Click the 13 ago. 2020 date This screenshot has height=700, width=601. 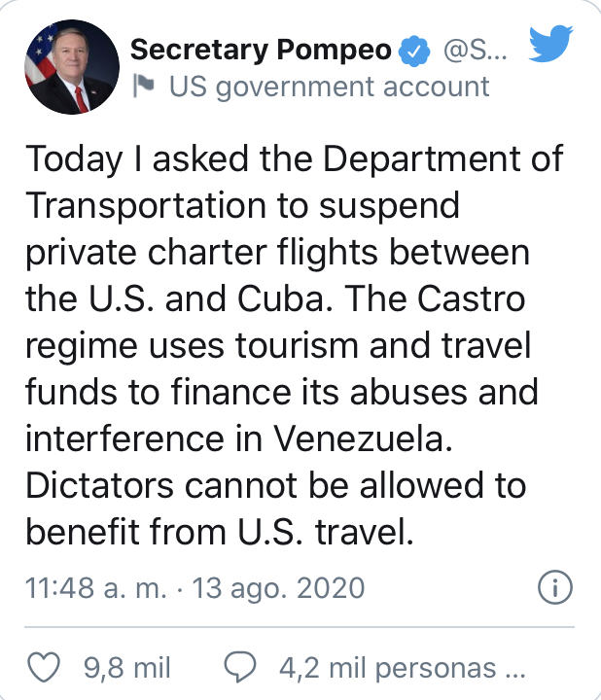tap(279, 587)
